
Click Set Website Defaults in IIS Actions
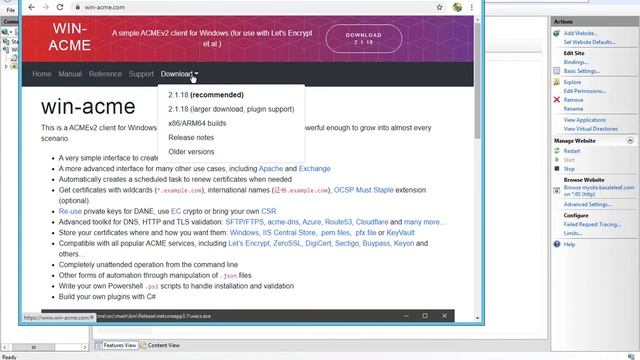(589, 42)
